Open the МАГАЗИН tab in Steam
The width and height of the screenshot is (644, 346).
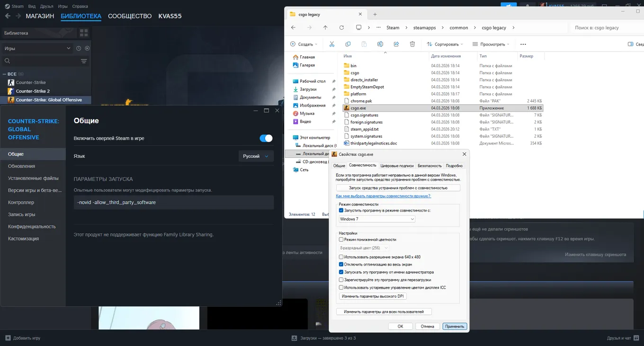tap(40, 16)
